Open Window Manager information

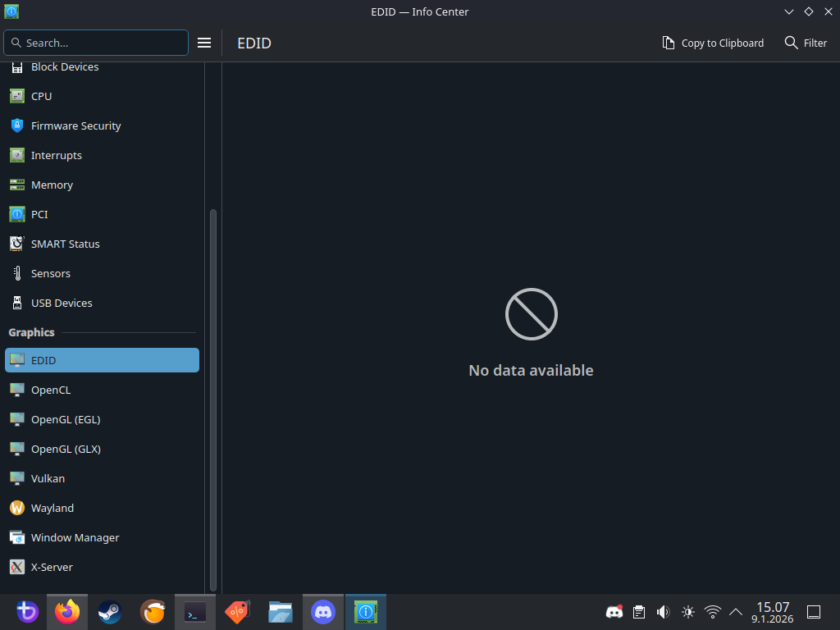102,537
